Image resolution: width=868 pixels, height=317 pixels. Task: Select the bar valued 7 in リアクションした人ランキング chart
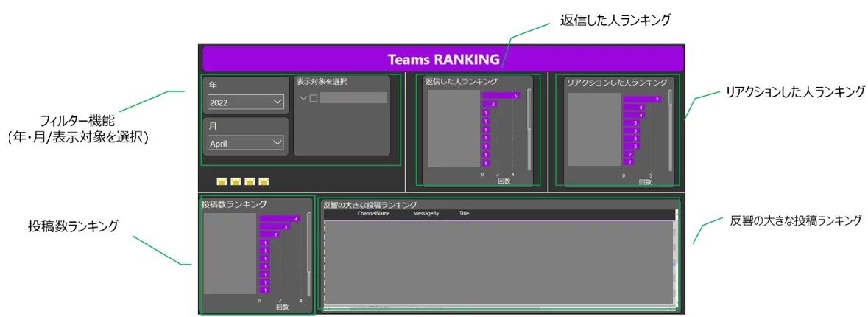[x=642, y=100]
